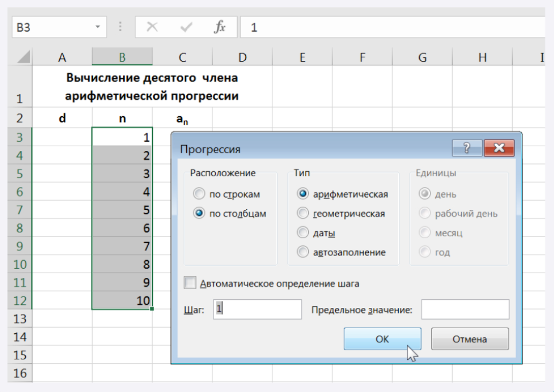
Task: Select the 'по столбцам' radio button
Action: pyautogui.click(x=200, y=214)
